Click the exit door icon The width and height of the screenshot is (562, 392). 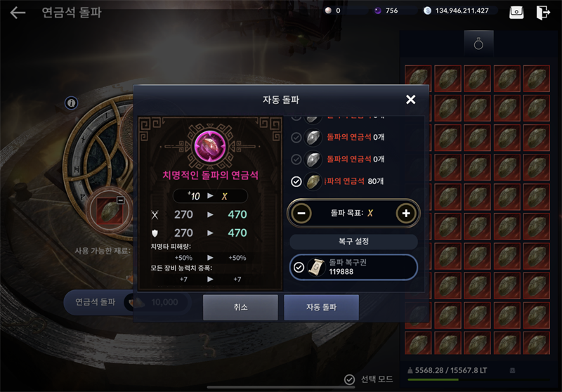click(x=542, y=12)
